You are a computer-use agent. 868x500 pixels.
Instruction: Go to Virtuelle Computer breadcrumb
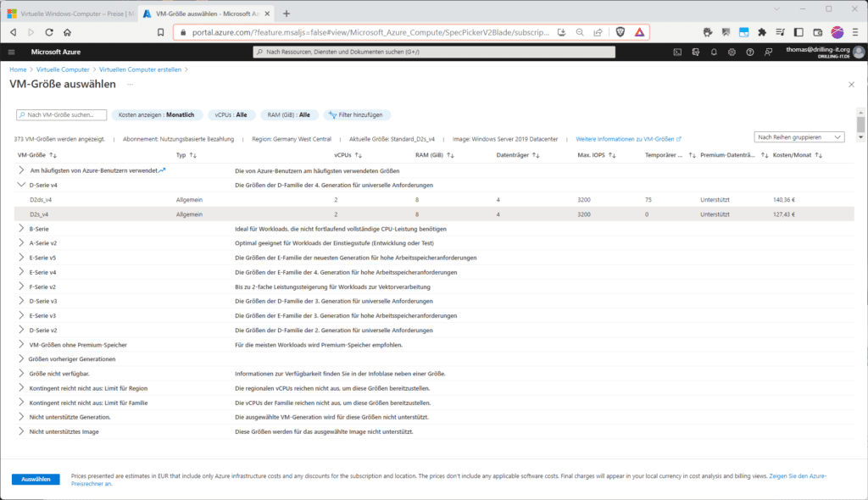(x=63, y=69)
